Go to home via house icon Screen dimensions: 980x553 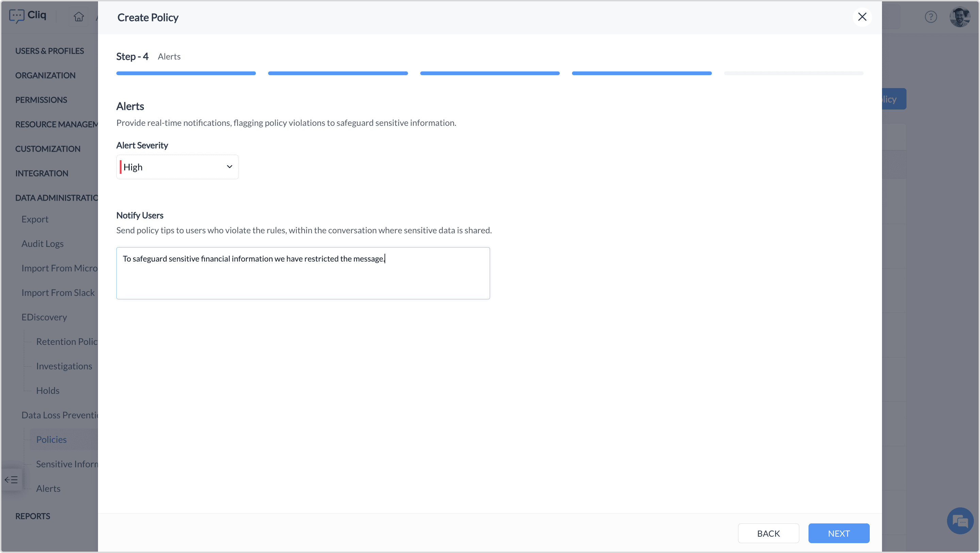click(x=79, y=17)
